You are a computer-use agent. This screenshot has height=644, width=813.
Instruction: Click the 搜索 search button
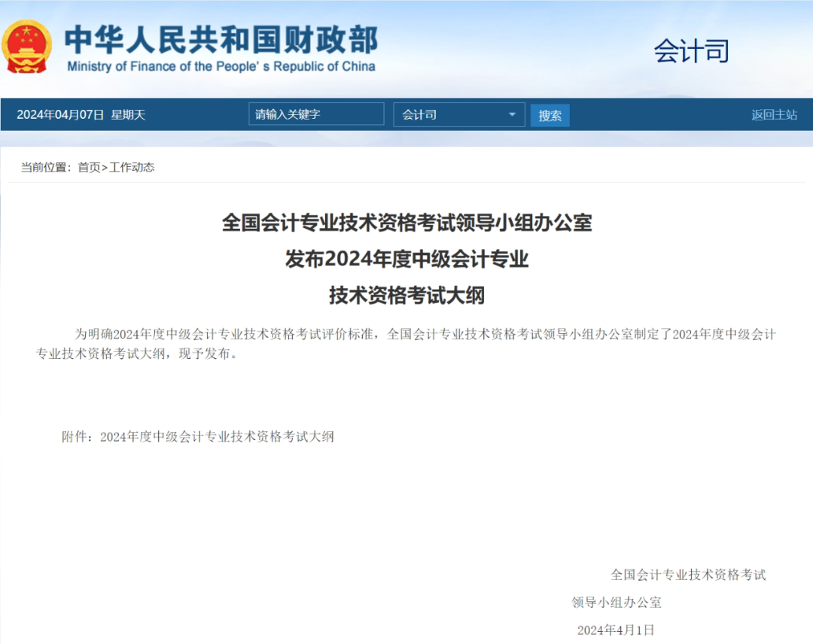click(550, 115)
